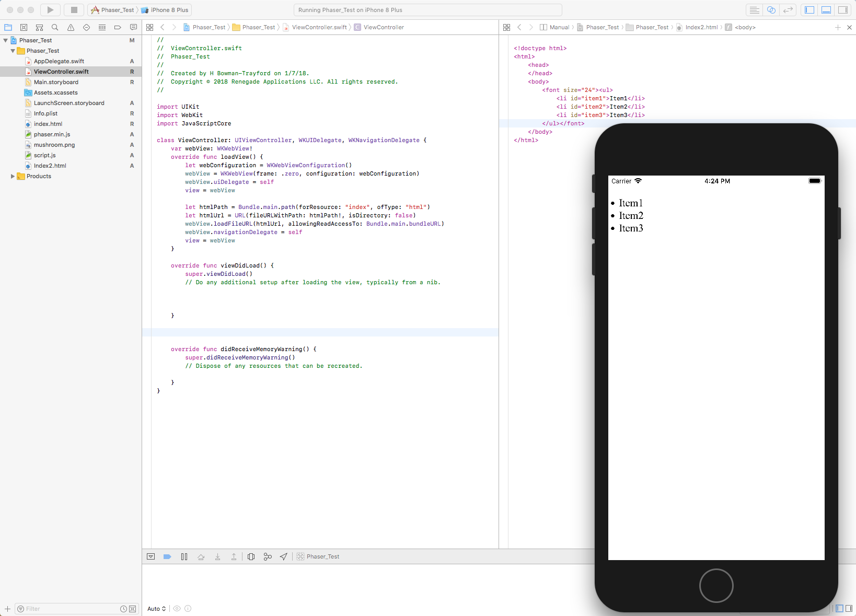Open the Auto variables view dropdown

(156, 609)
